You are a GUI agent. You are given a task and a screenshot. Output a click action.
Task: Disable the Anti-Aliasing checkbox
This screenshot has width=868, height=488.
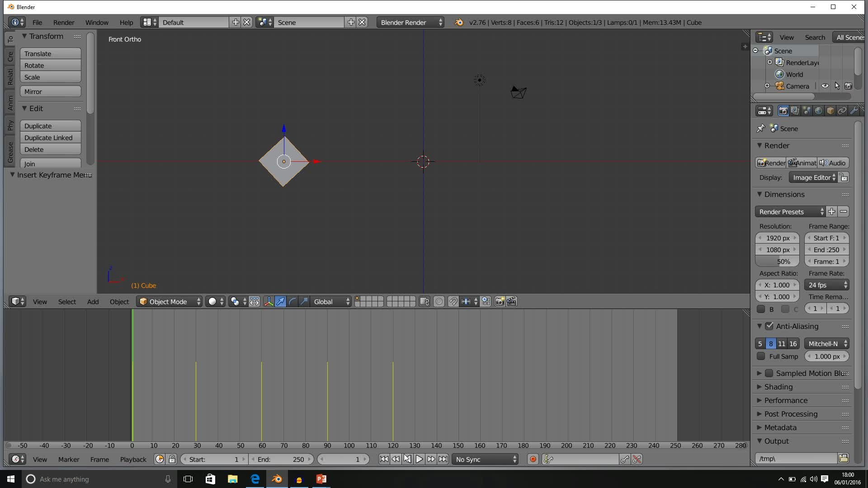[x=769, y=326]
